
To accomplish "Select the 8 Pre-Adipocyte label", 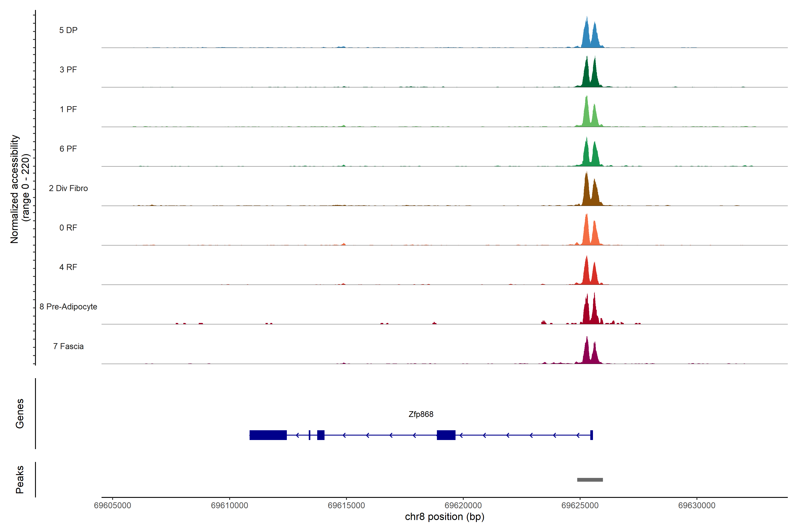I will [68, 307].
